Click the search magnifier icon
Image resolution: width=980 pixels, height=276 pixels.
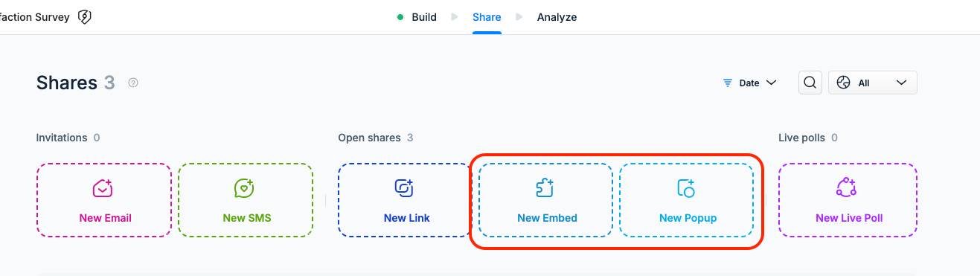810,83
